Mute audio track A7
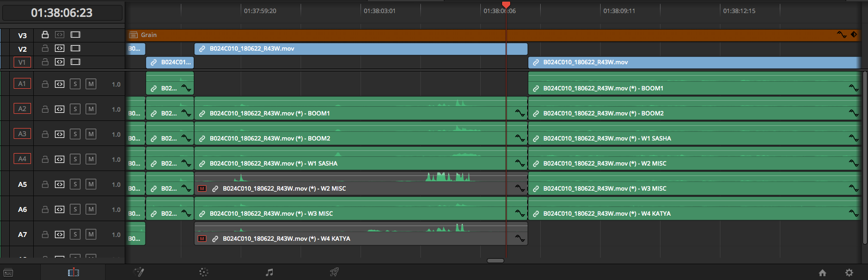Viewport: 868px width, 280px height. (x=91, y=234)
